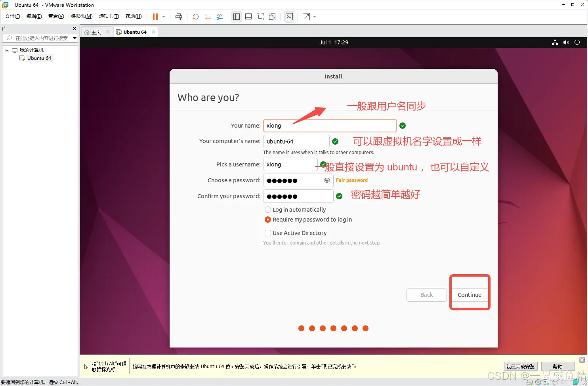This screenshot has height=386, width=588.
Task: Toggle the library sidebar view
Action: click(237, 17)
